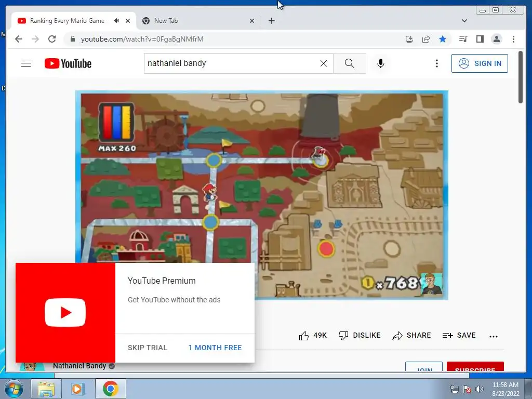Reload the current page
Screen dimensions: 532x399
[52, 39]
